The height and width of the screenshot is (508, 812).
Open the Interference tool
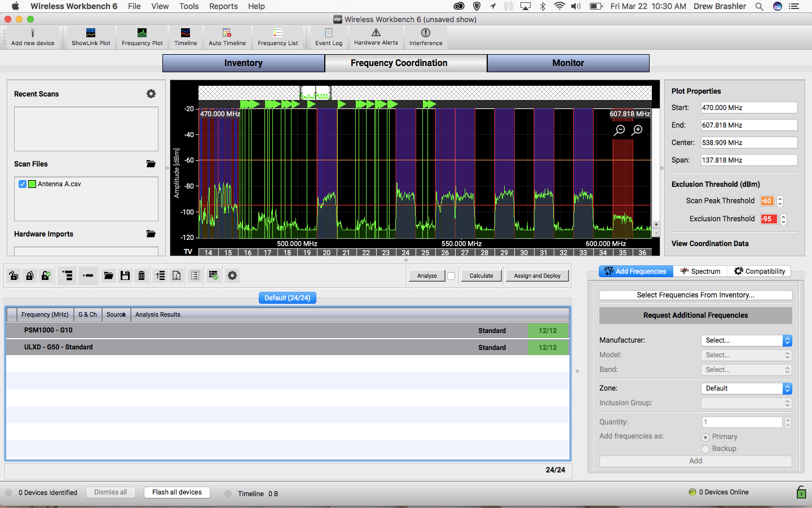coord(426,37)
